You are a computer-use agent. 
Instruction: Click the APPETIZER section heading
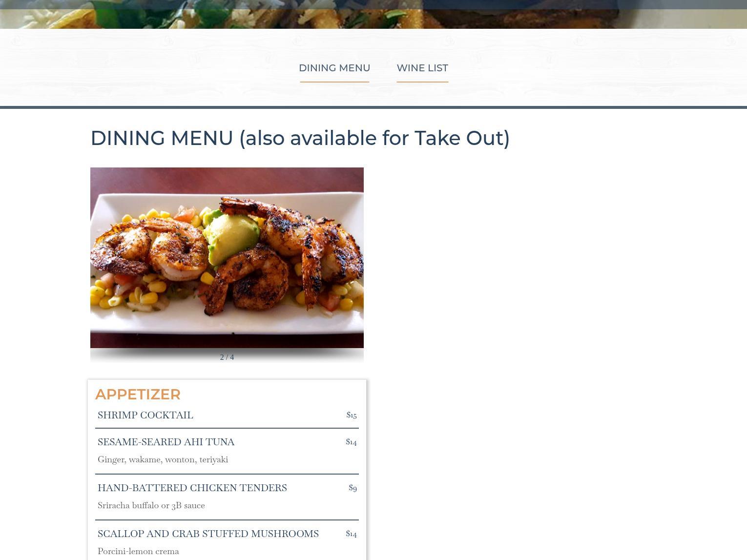coord(138,394)
